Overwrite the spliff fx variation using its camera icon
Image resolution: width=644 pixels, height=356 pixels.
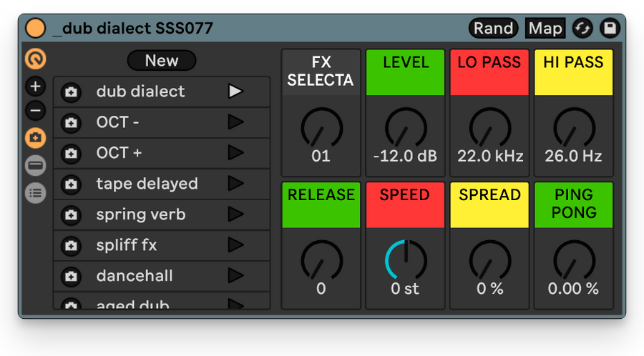(71, 245)
